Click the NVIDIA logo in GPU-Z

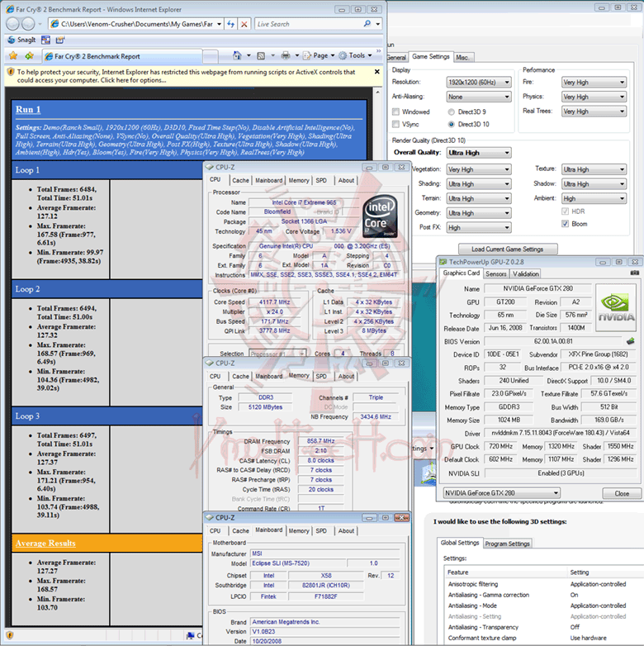(616, 307)
